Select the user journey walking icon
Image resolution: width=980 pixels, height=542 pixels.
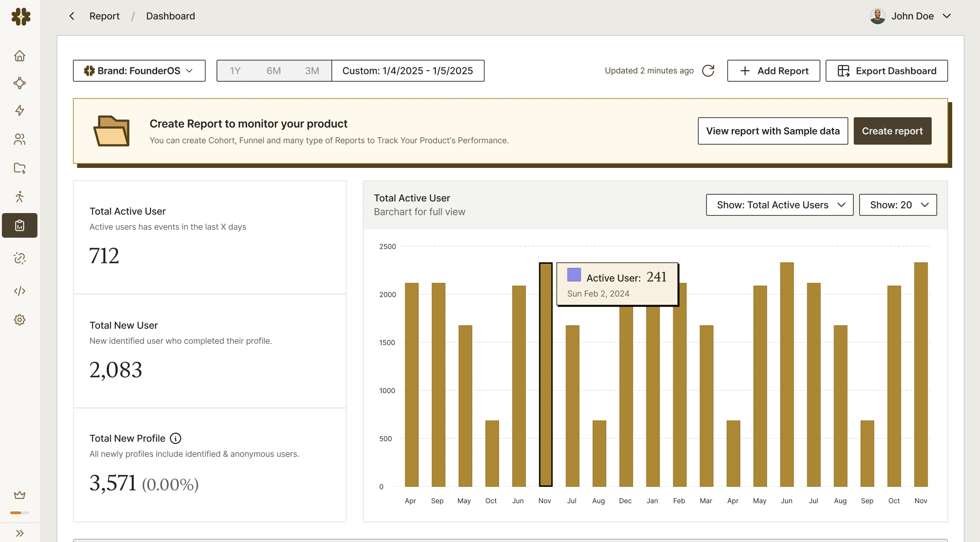pos(20,197)
